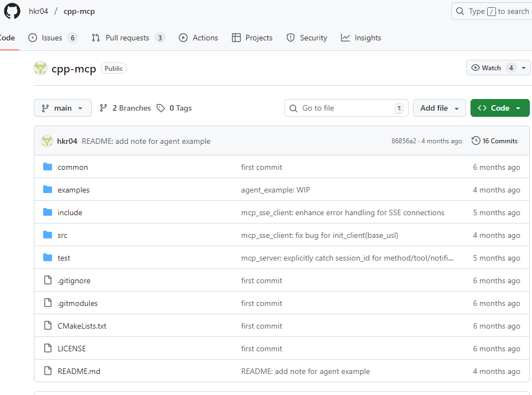Open cpp-mcp repository breadcrumb link

point(79,11)
